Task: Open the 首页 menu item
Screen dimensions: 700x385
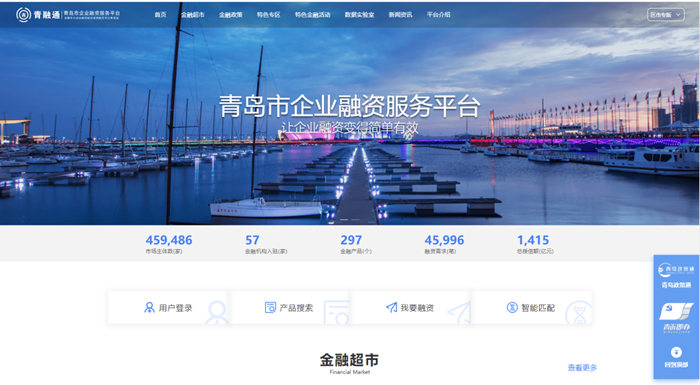Action: pyautogui.click(x=160, y=15)
